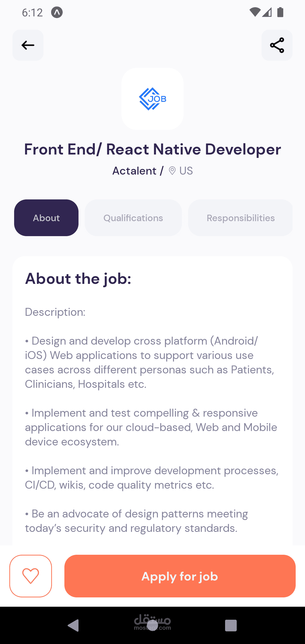This screenshot has width=305, height=644.
Task: Tap the Android recent apps square
Action: [231, 625]
